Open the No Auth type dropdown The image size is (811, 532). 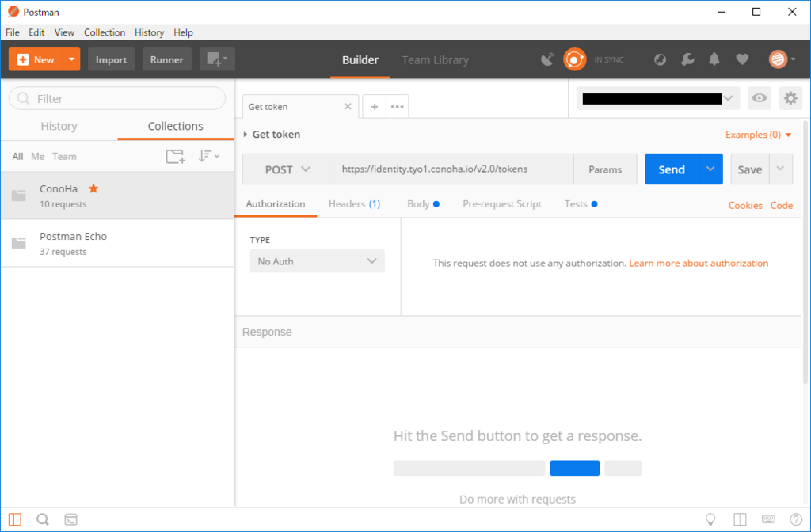coord(317,261)
